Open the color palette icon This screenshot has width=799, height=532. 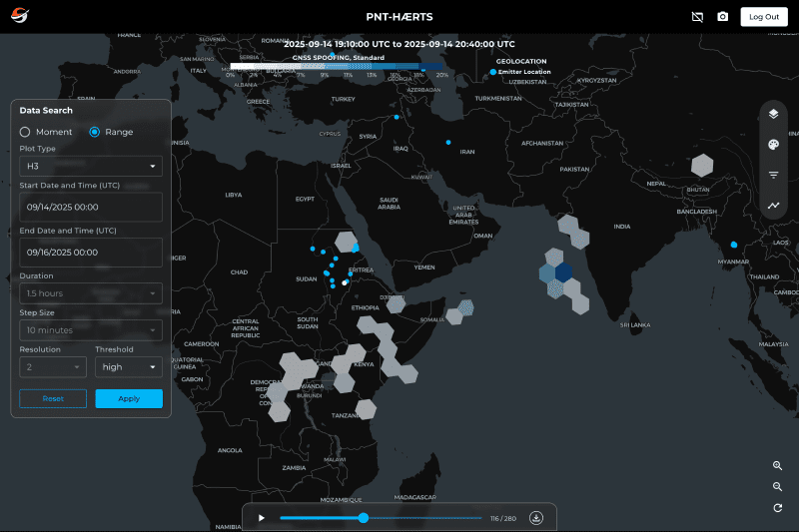[x=773, y=145]
